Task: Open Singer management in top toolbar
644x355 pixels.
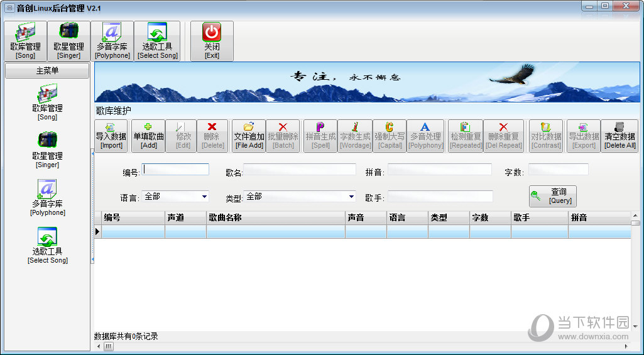Action: [68, 41]
